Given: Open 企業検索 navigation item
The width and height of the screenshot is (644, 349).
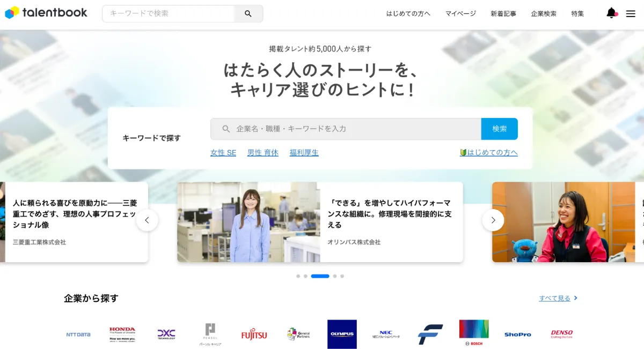Looking at the screenshot, I should pyautogui.click(x=544, y=14).
